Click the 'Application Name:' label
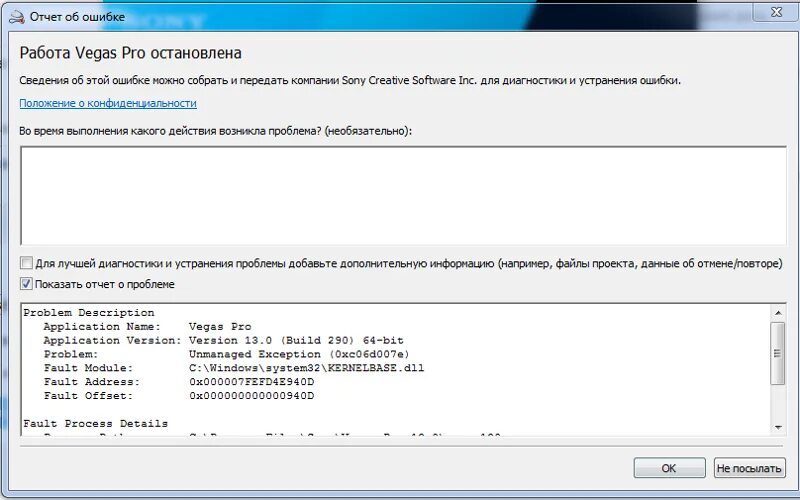800x500 pixels. [102, 327]
